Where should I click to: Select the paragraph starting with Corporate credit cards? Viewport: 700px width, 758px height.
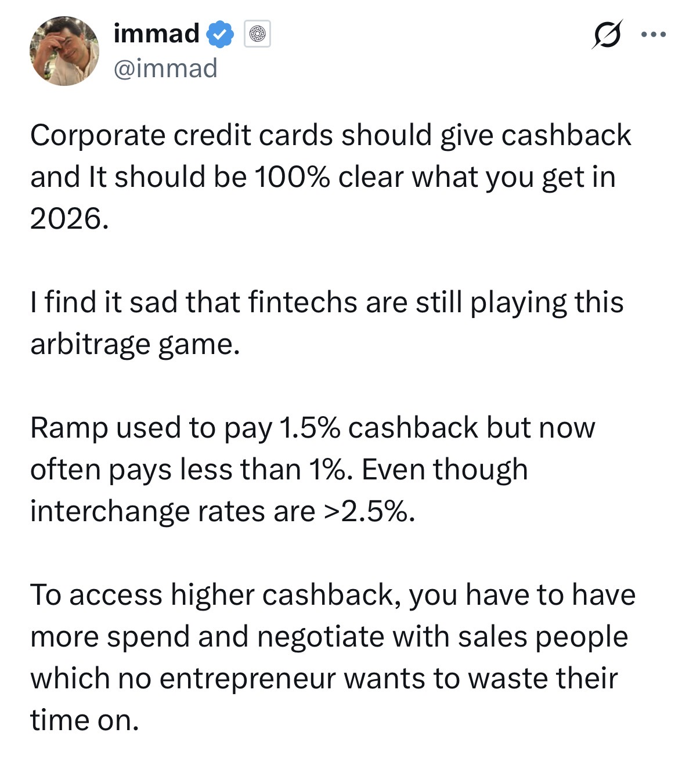[x=331, y=177]
